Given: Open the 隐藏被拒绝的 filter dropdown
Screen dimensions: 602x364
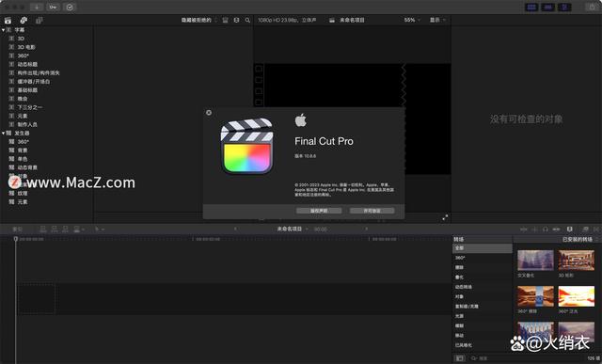Looking at the screenshot, I should (198, 20).
